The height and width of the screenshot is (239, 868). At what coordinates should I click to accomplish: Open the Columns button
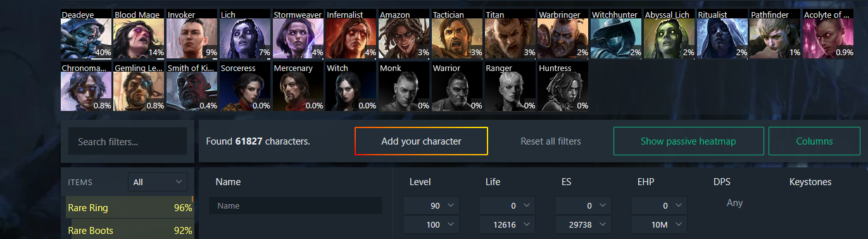(x=814, y=141)
